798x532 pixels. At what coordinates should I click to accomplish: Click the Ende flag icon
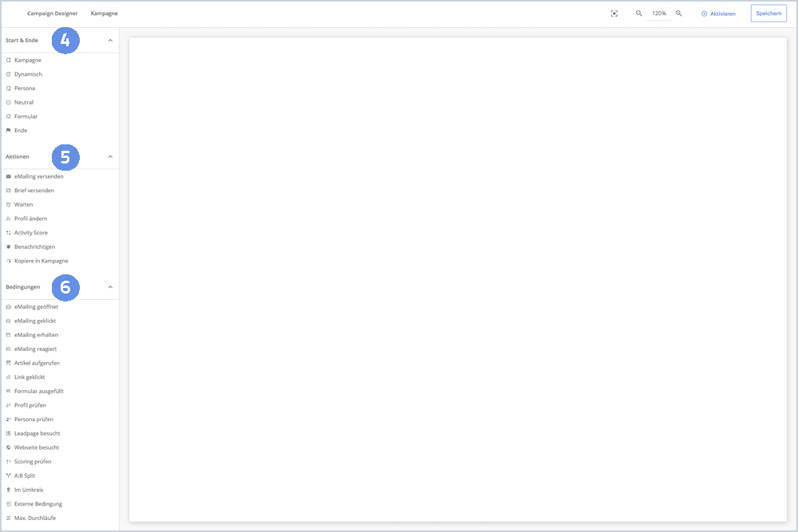point(8,131)
